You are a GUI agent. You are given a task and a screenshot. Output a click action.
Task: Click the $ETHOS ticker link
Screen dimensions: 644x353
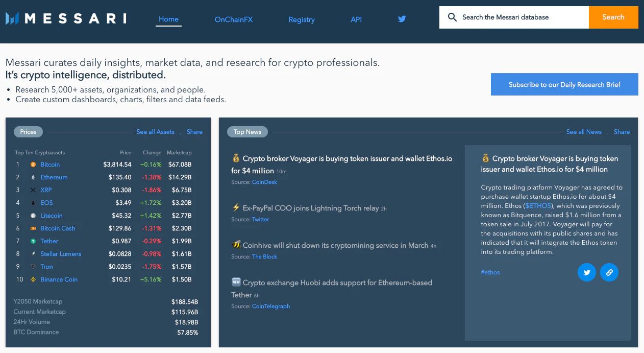[x=538, y=206]
